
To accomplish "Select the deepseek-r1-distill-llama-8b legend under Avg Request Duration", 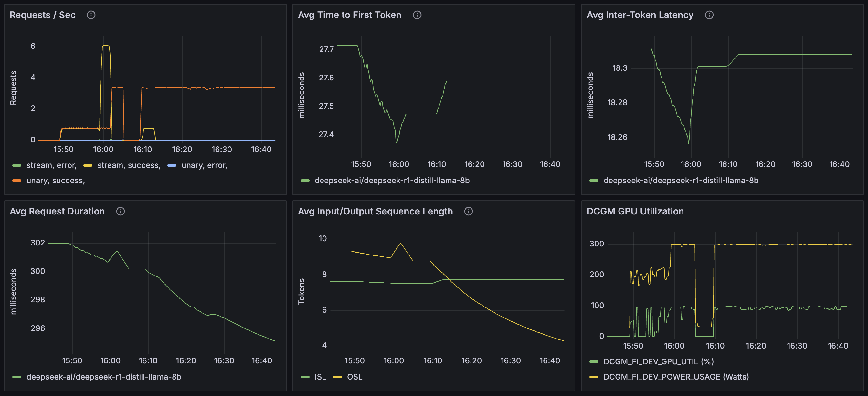I will click(x=104, y=377).
